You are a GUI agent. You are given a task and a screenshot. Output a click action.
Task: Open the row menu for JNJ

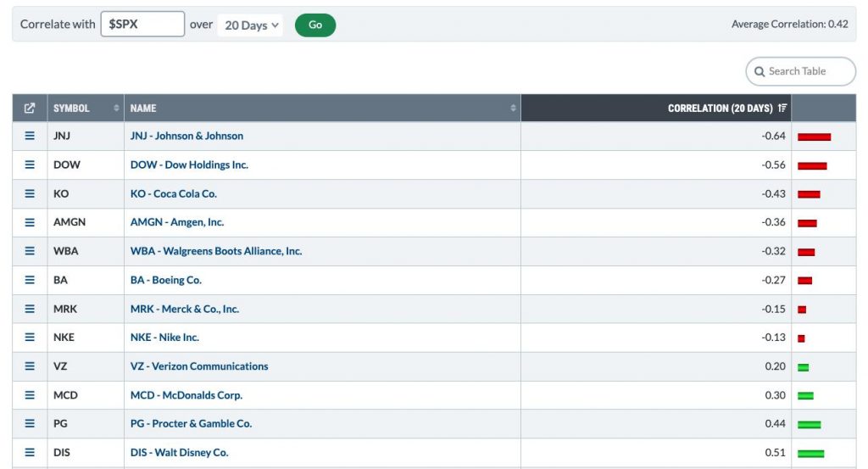pyautogui.click(x=30, y=136)
